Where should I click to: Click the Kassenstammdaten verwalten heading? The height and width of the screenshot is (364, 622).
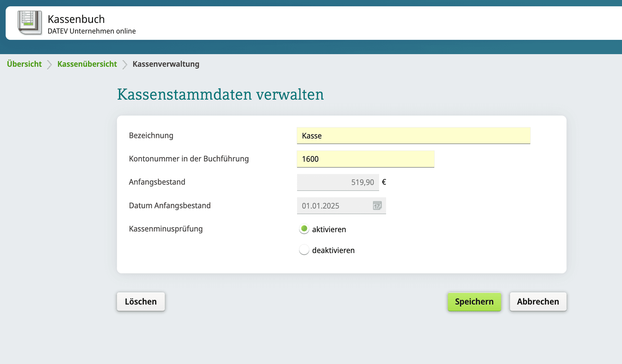[220, 94]
